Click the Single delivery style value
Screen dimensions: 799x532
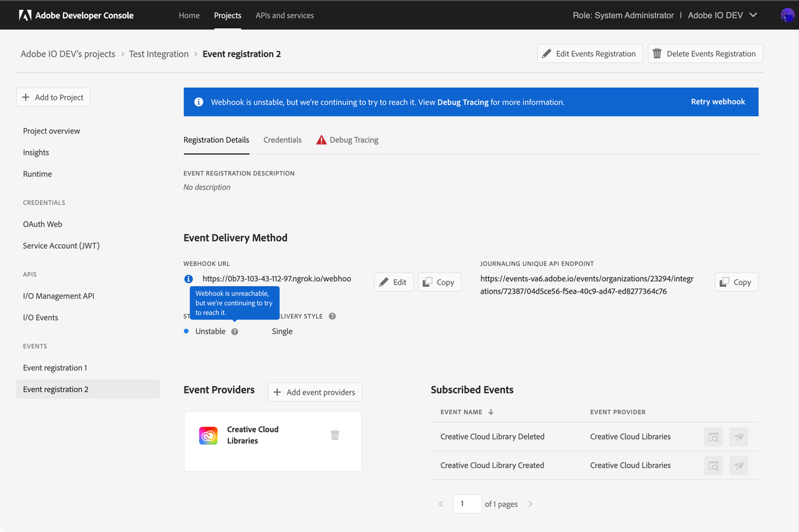(282, 331)
